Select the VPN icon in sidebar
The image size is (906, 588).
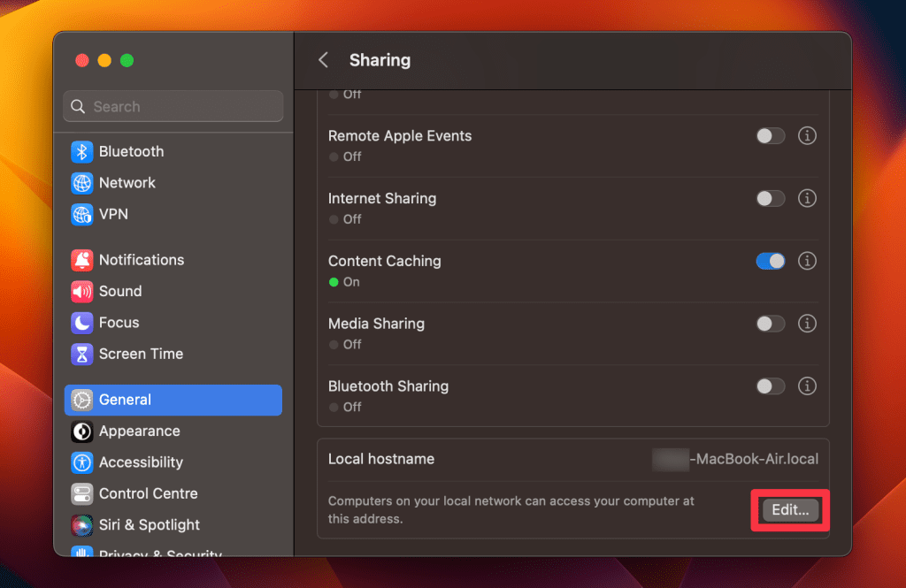82,214
